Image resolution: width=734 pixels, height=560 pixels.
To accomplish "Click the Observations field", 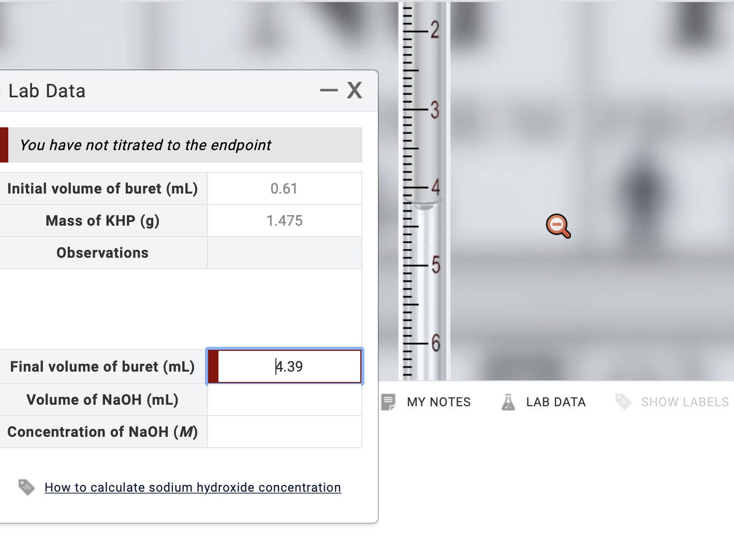I will click(284, 253).
